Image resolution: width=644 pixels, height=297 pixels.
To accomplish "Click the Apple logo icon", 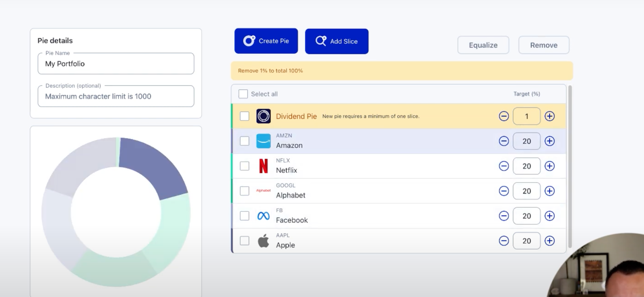I will coord(263,241).
